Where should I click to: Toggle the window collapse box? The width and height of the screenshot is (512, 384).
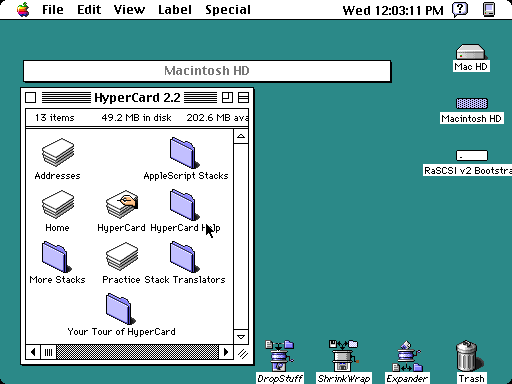point(243,98)
